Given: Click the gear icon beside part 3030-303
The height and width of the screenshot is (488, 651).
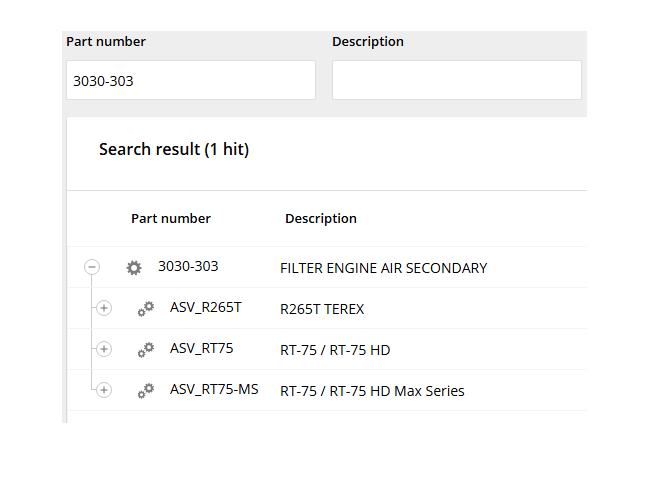Looking at the screenshot, I should tap(134, 268).
